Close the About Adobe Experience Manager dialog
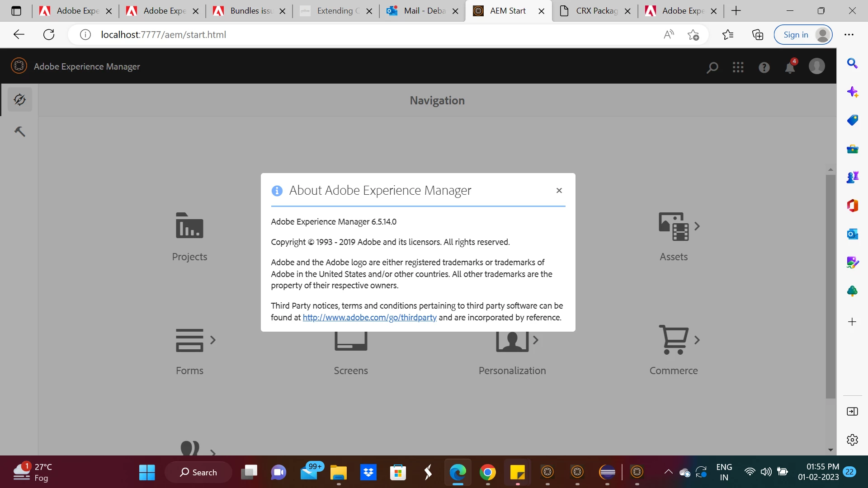868x488 pixels. [559, 191]
